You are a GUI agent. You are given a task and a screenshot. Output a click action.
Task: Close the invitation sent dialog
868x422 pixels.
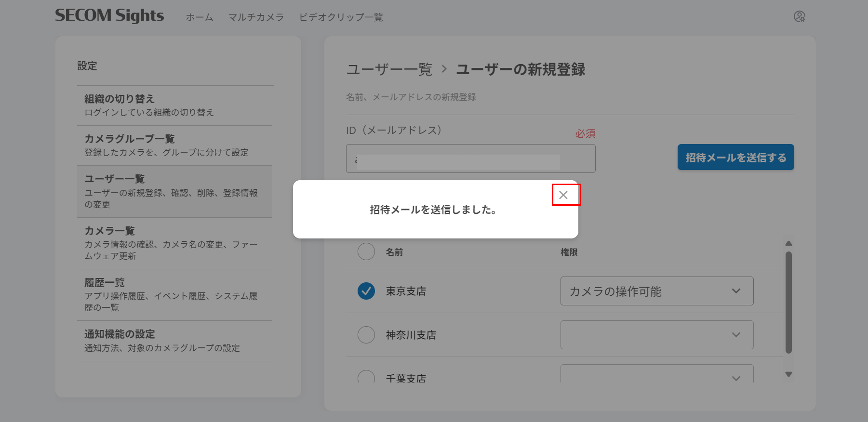[x=563, y=195]
